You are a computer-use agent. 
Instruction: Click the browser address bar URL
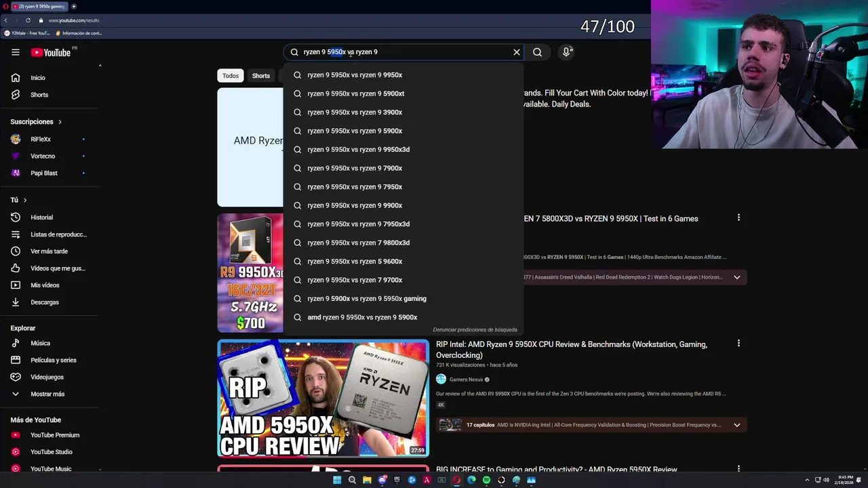tap(74, 20)
